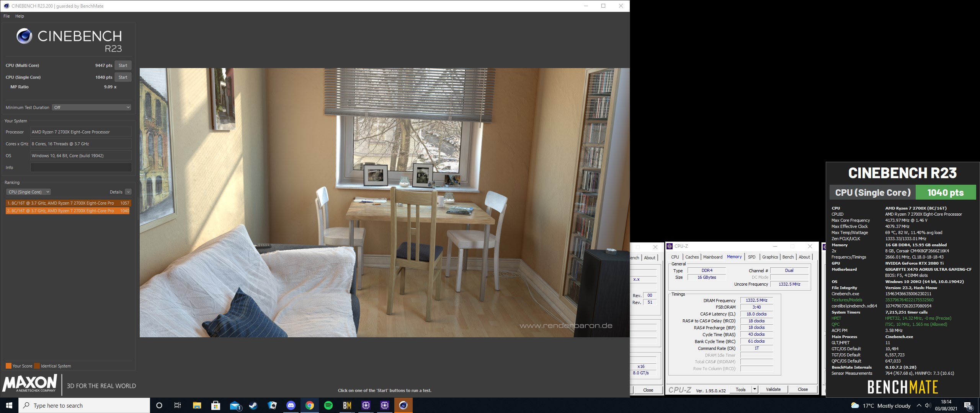Click the Tools button in CPU-Z

[x=740, y=389]
